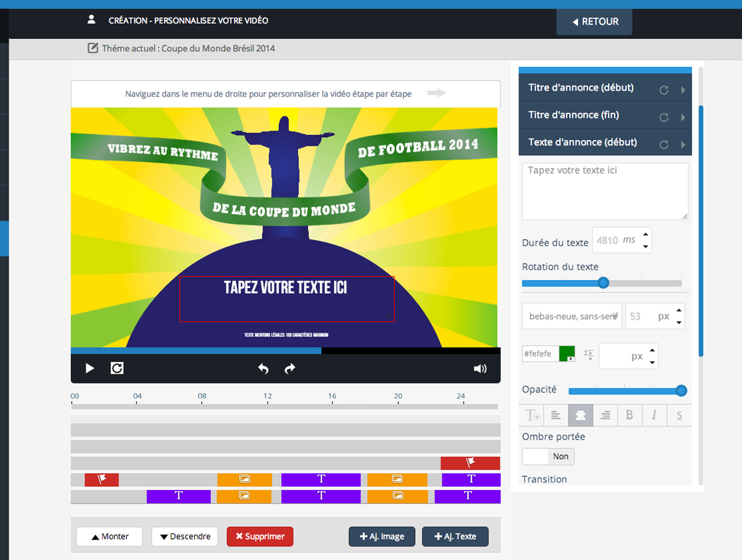Click the Thème actuel Coupe du Monde text
The image size is (742, 560).
coord(188,48)
